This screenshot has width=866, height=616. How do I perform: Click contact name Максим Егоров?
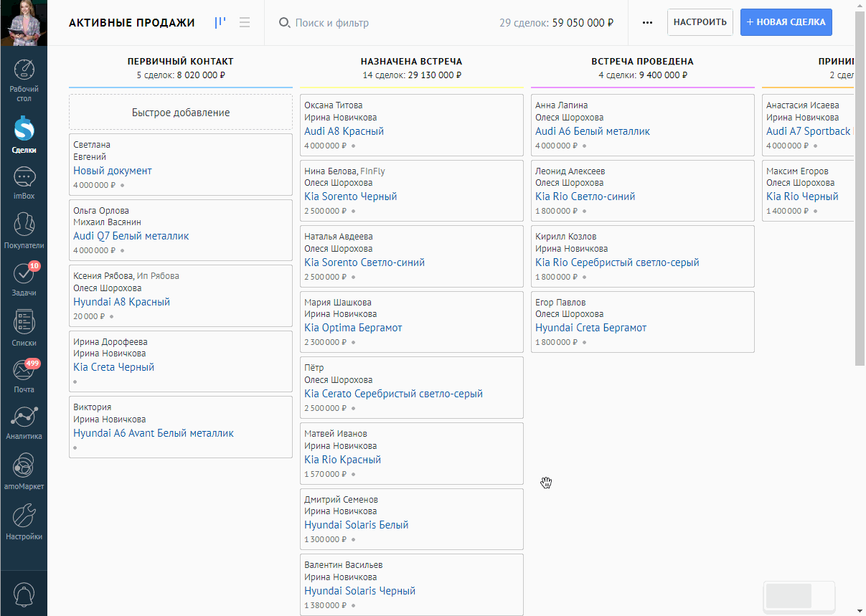pos(797,171)
